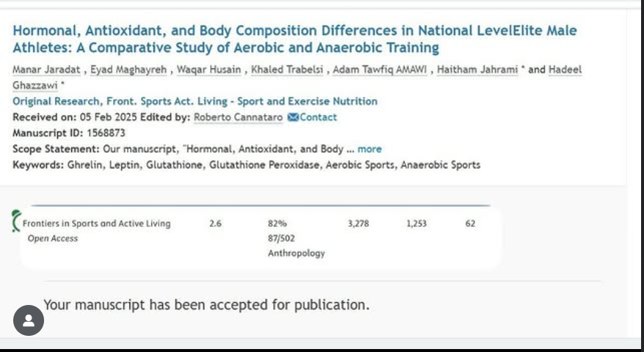Click the green Frontiers journal logo

(16, 222)
